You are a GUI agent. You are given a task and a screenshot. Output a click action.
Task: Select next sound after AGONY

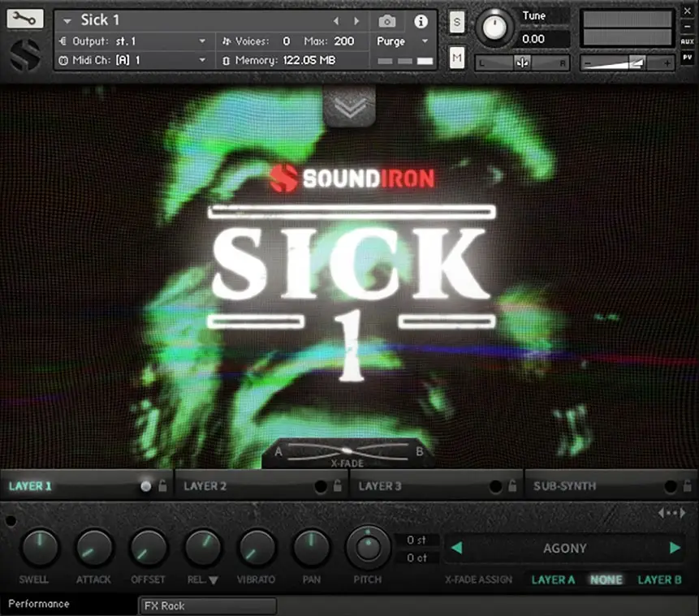coord(674,548)
